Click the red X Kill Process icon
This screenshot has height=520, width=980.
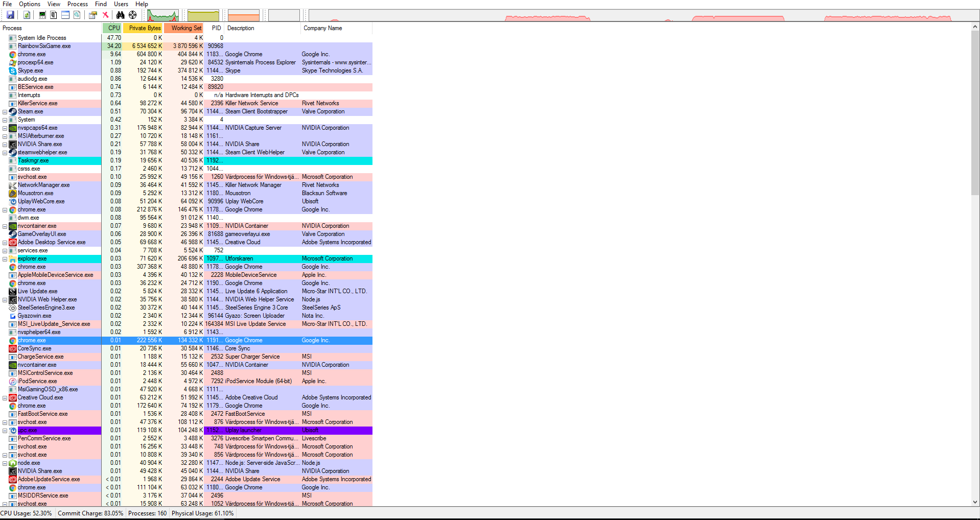105,15
